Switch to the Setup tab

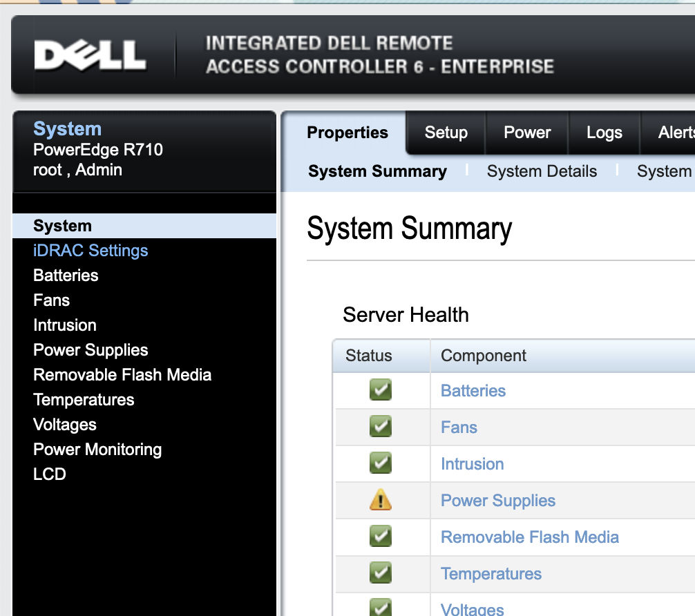pos(446,133)
